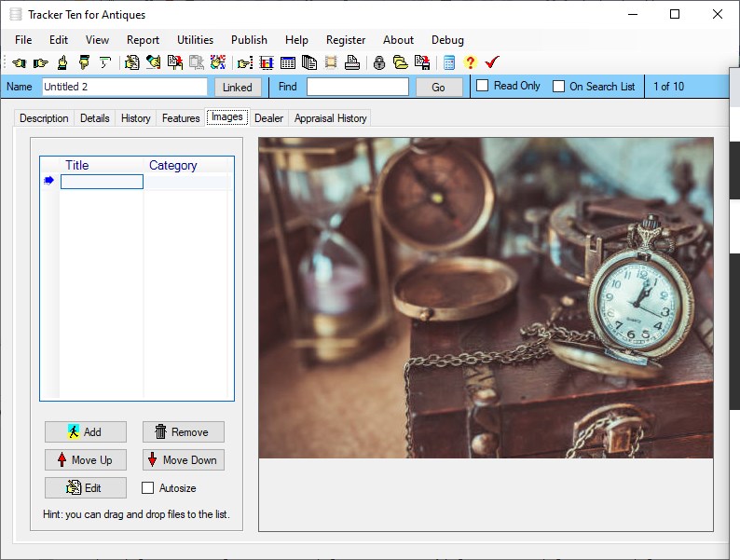Image resolution: width=740 pixels, height=560 pixels.
Task: Go to next record with right-pointing hand icon
Action: 41,62
